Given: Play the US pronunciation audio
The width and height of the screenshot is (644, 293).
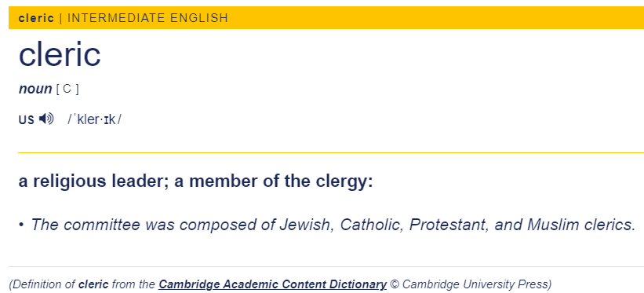Looking at the screenshot, I should click(x=46, y=119).
